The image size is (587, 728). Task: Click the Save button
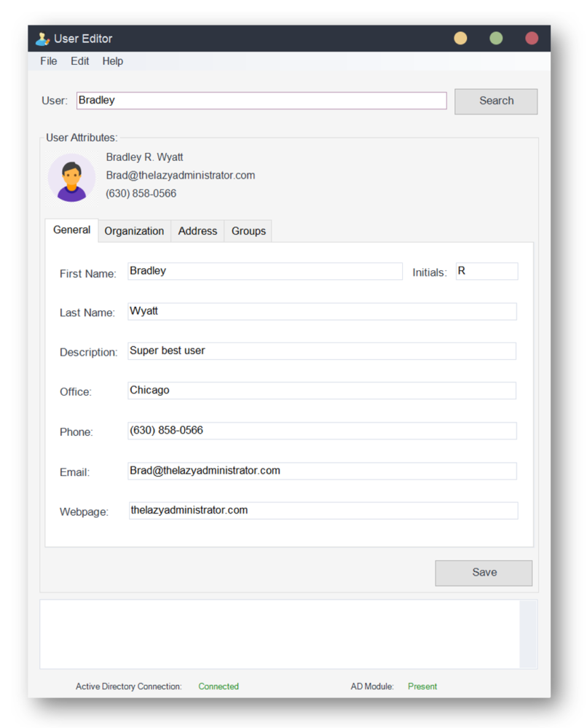[x=484, y=573]
